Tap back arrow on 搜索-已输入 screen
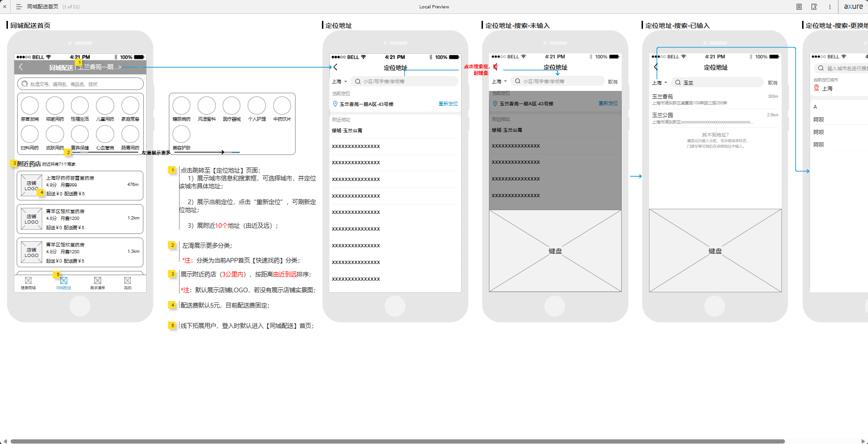This screenshot has width=868, height=444. tap(656, 67)
